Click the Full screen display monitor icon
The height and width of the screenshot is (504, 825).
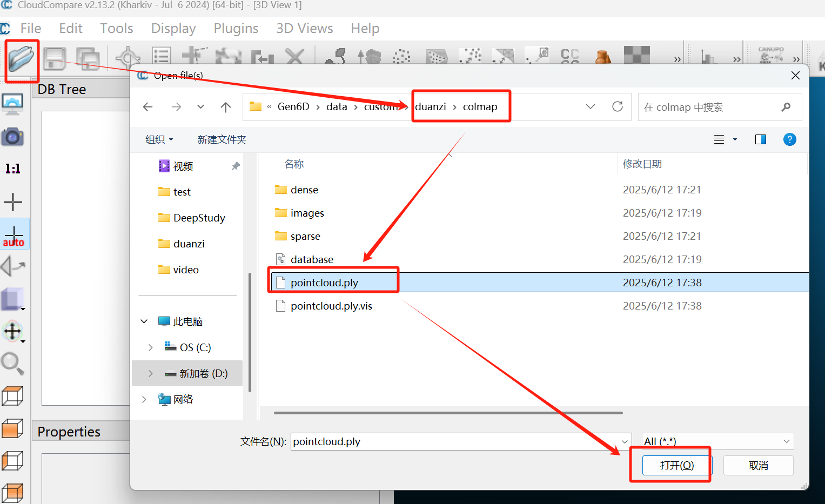click(12, 104)
